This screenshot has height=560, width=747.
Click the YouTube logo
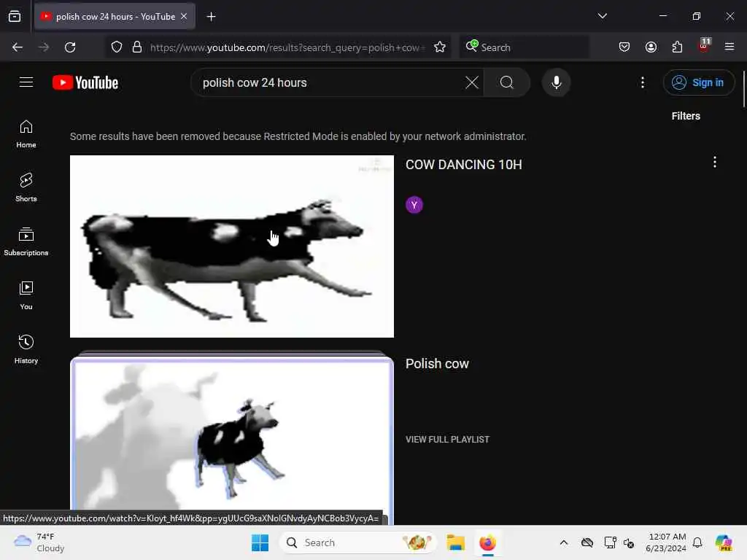[x=85, y=83]
